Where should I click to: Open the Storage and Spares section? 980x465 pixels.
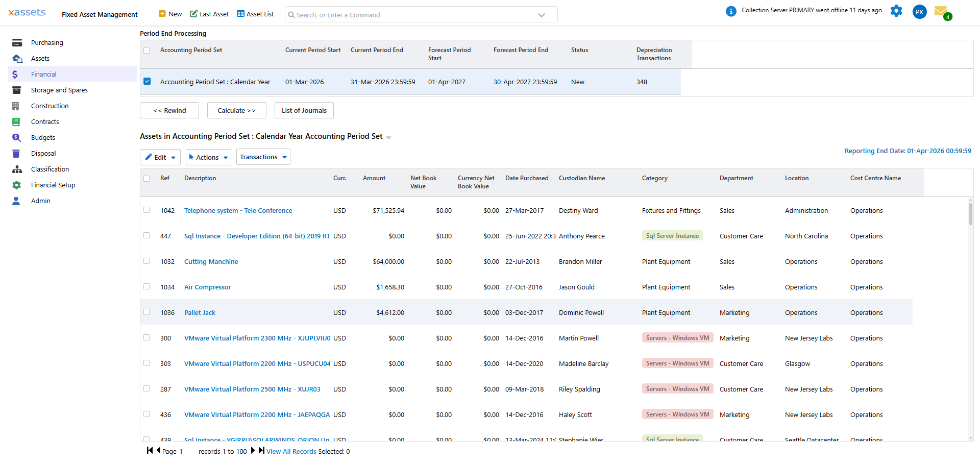17,90
